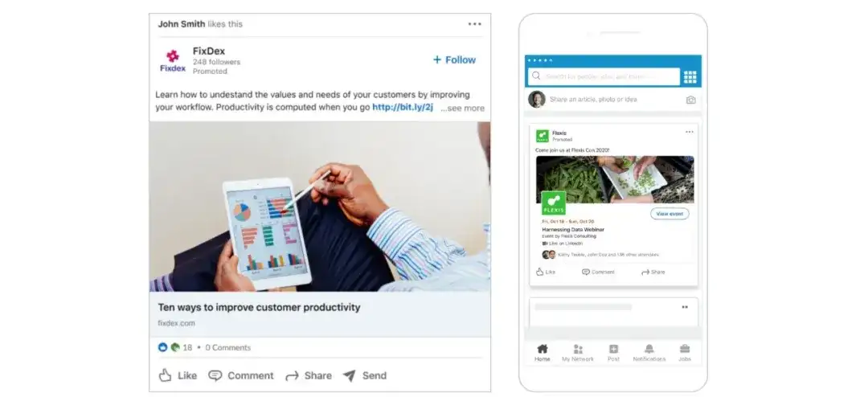Viewport: 868px width, 397px height.
Task: Send the FixDex post with paper plane
Action: [364, 375]
